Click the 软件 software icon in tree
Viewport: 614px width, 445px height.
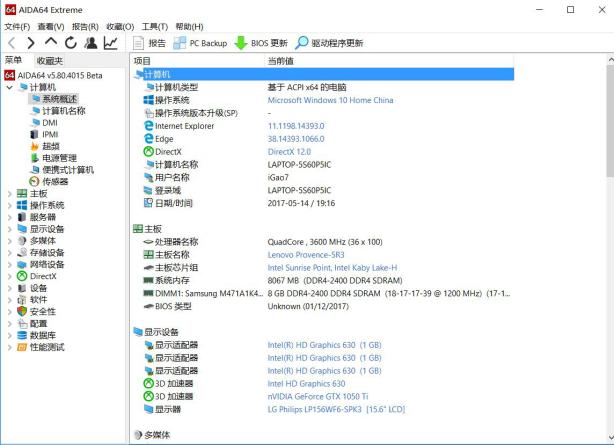(22, 300)
